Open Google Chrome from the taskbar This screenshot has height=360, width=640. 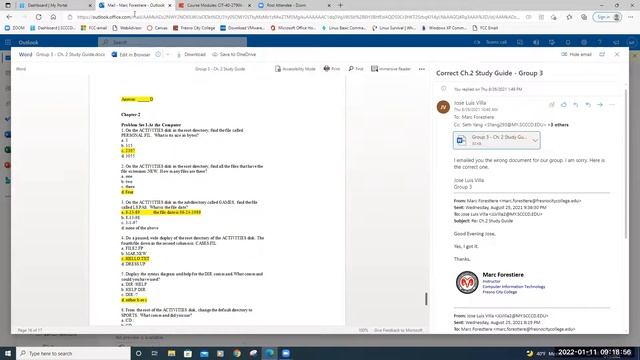click(x=237, y=353)
